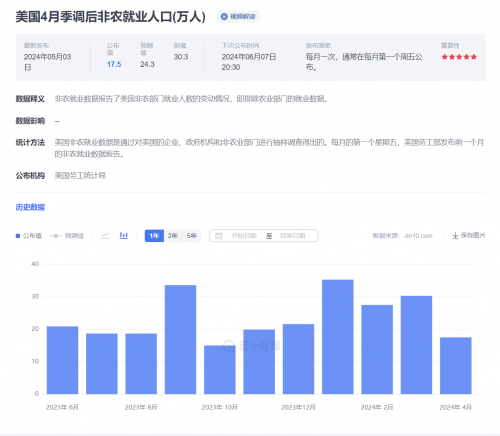This screenshot has height=436, width=500.
Task: Set the end date 结束日期 field
Action: coord(293,236)
